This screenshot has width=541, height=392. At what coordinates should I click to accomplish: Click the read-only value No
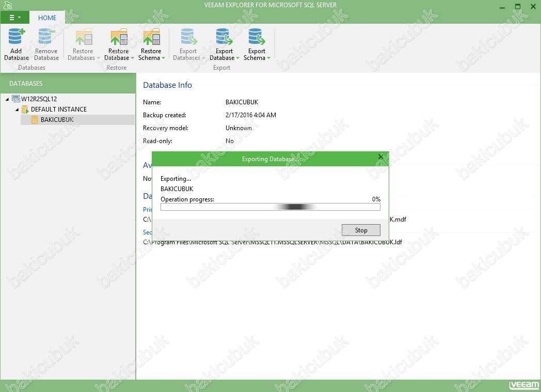[229, 141]
